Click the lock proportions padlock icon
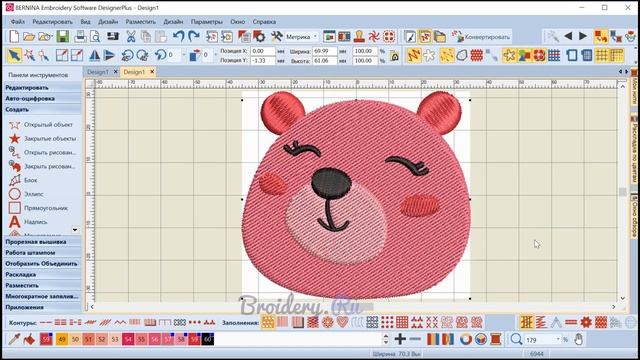 point(395,56)
